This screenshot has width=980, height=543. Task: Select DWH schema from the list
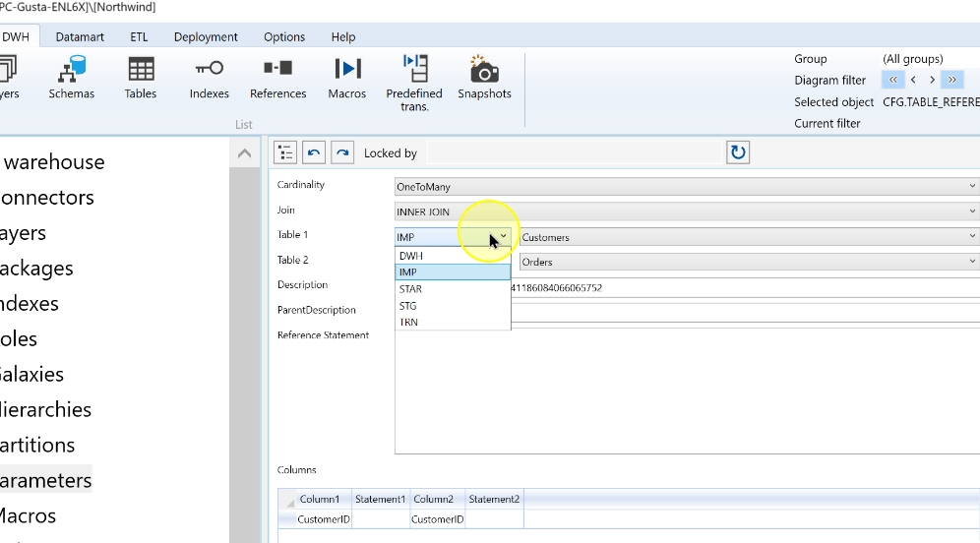coord(453,256)
